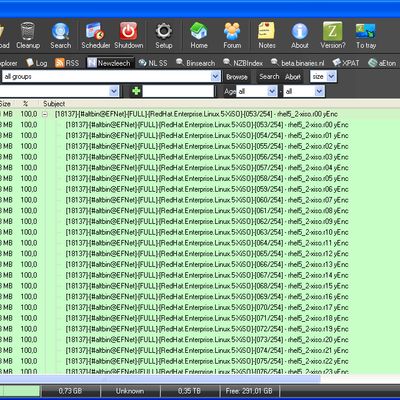Click the green status bar progress indicator

pos(19,391)
